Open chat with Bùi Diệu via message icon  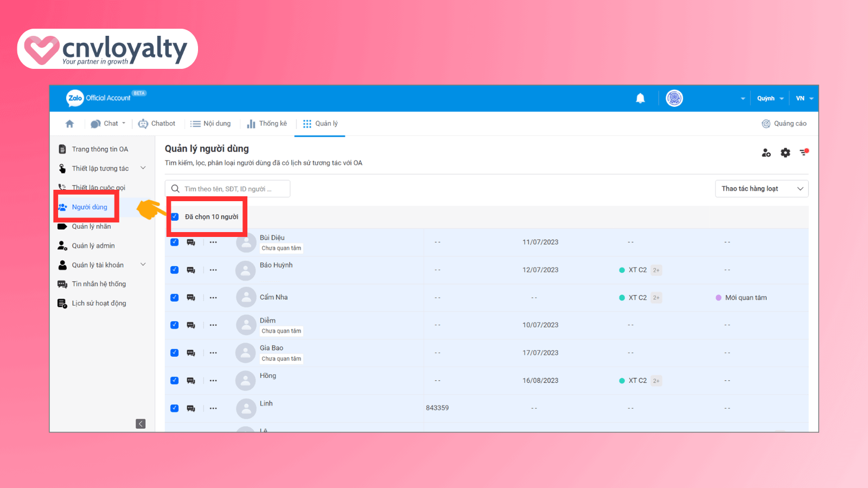click(x=191, y=242)
